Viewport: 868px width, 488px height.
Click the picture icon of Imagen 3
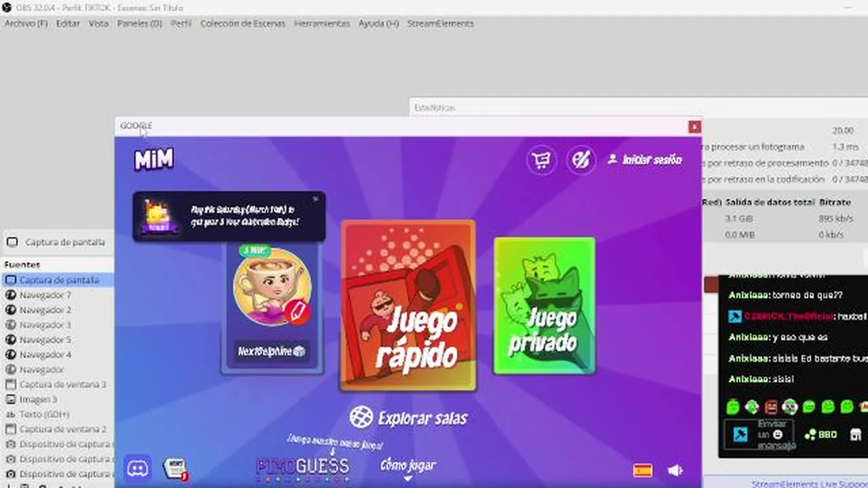(x=10, y=399)
